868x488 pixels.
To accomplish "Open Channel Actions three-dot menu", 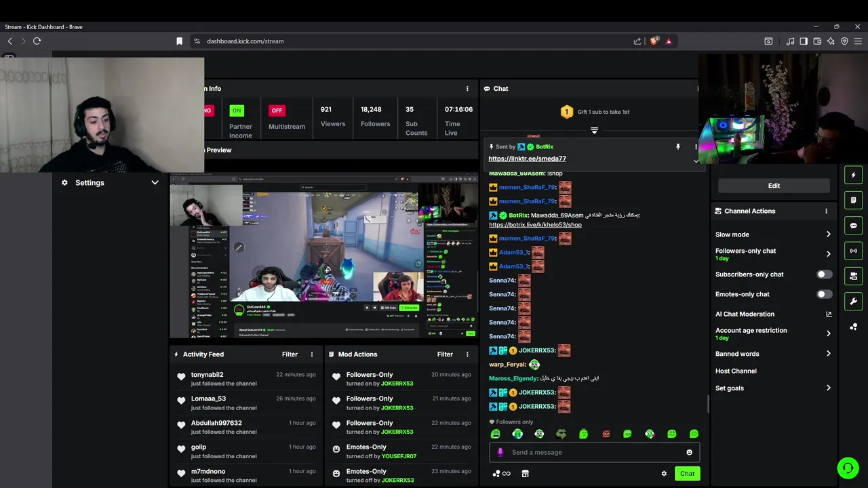I will [x=826, y=211].
